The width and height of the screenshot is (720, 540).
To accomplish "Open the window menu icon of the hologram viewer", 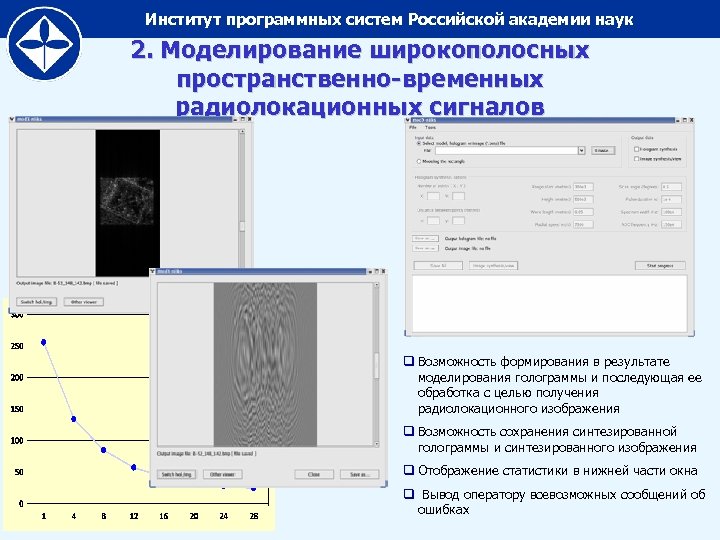I will point(153,271).
